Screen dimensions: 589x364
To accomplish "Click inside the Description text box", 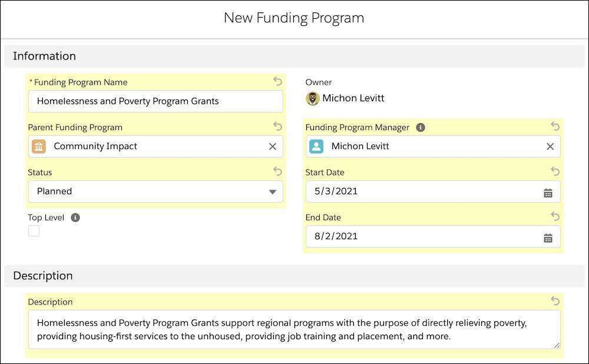I will 294,330.
